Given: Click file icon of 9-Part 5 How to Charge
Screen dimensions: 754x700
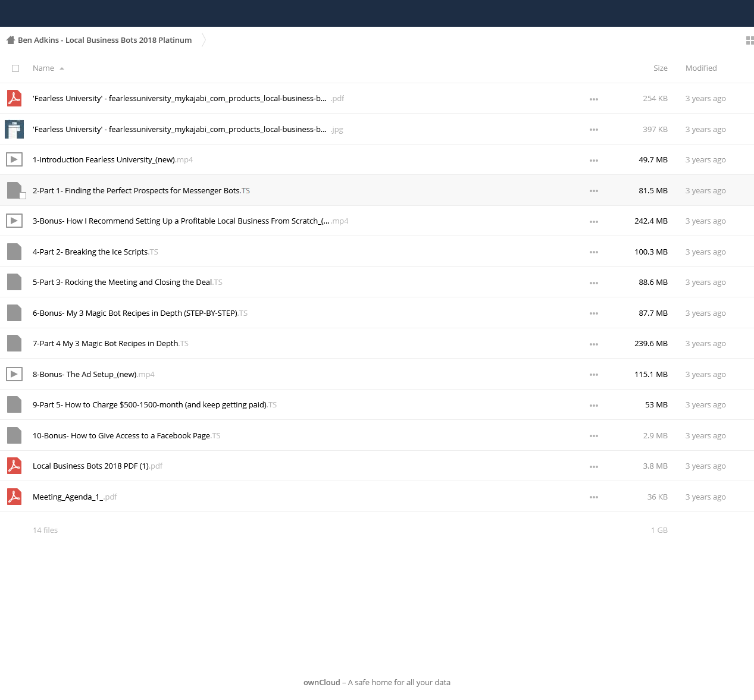Looking at the screenshot, I should [14, 404].
